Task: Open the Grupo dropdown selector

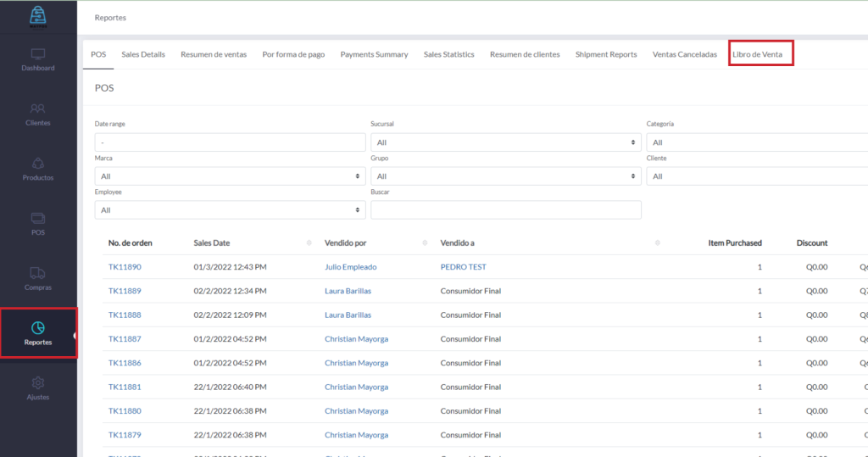Action: 505,176
